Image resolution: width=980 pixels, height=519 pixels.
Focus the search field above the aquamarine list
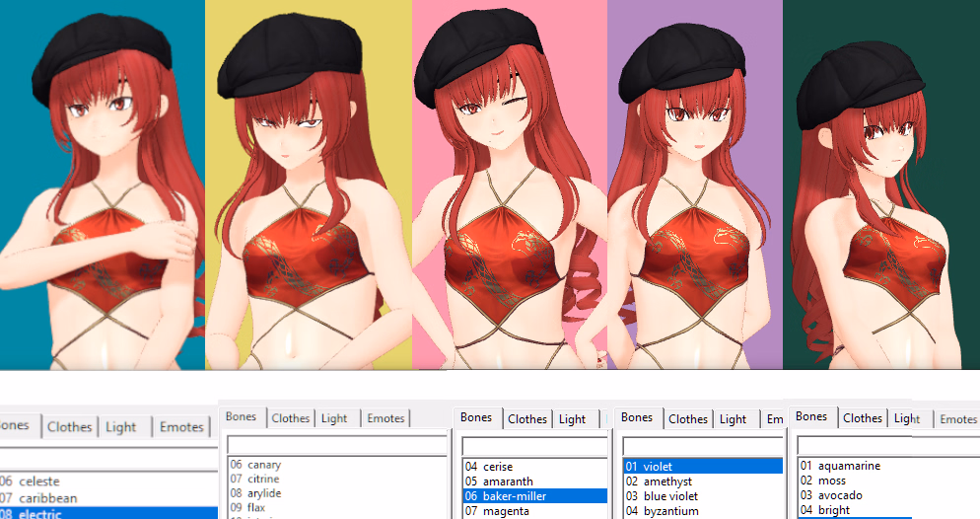click(x=888, y=445)
